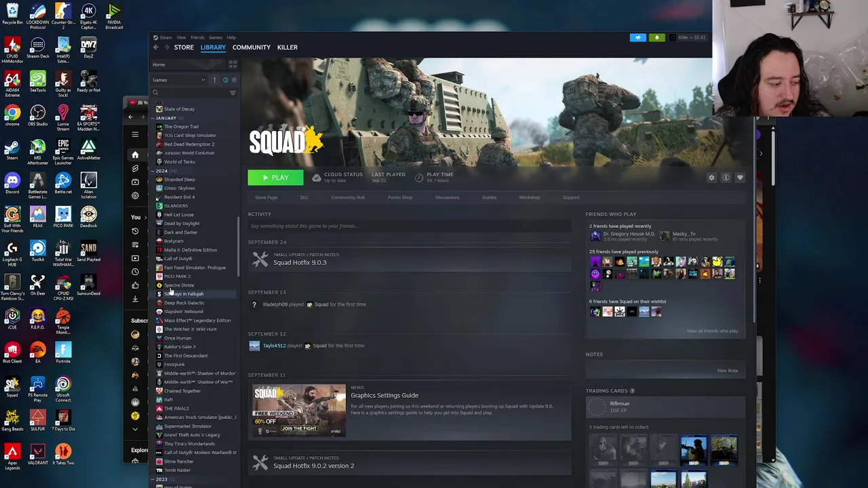Open the Community Hub tab for Squad
Image resolution: width=868 pixels, height=488 pixels.
point(348,197)
